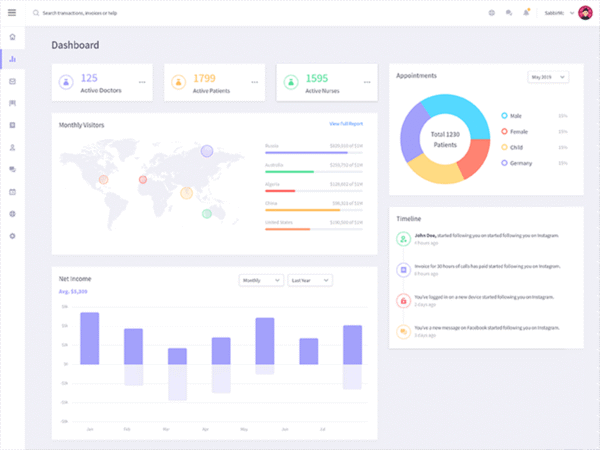Open the calendar sidebar icon

coord(12,191)
